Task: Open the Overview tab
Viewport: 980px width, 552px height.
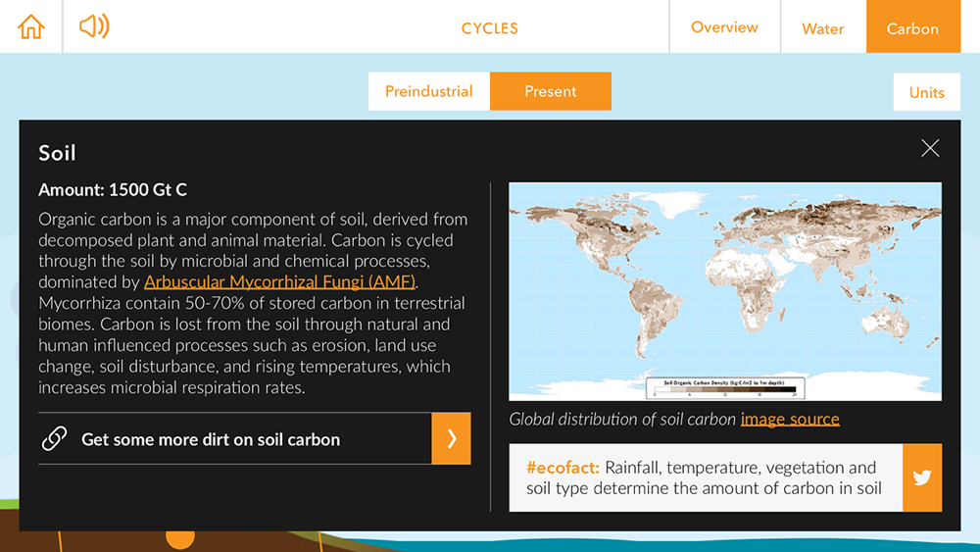Action: (x=724, y=27)
